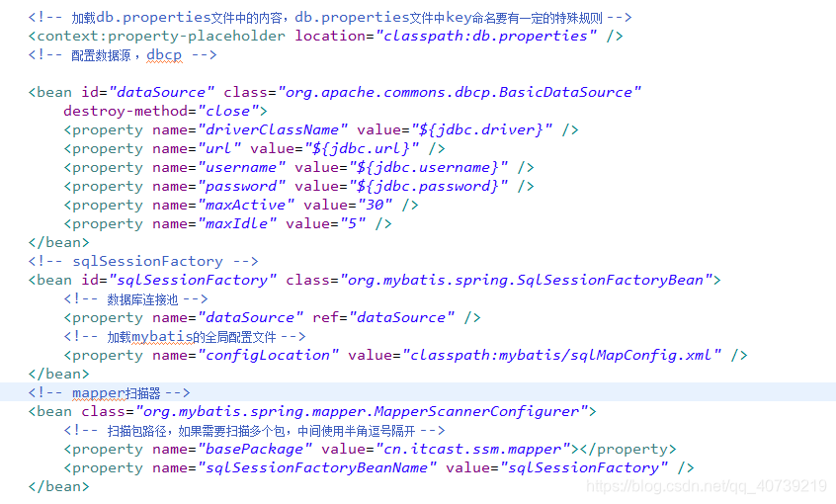
Task: Click the context:property-placeholder tag
Action: click(x=161, y=36)
